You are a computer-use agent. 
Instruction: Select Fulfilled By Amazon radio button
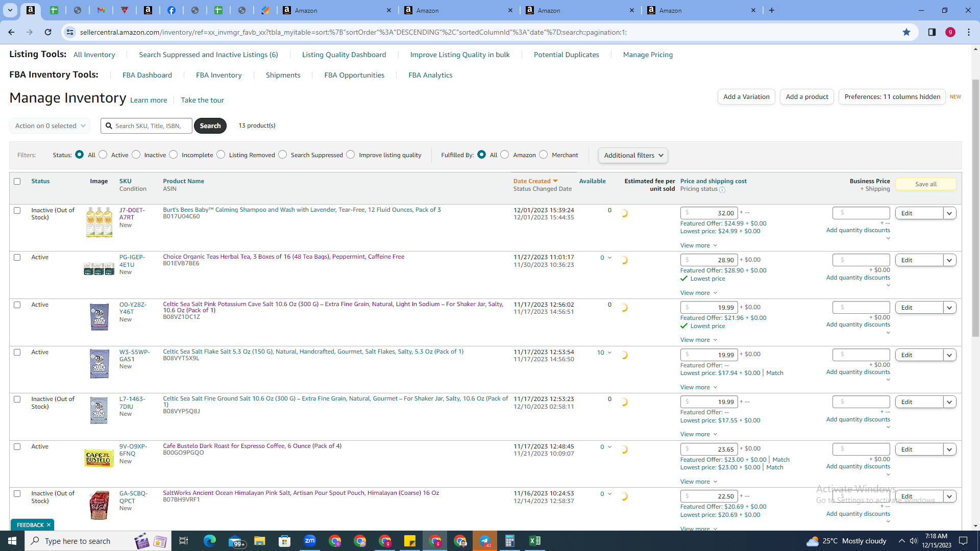pos(505,155)
